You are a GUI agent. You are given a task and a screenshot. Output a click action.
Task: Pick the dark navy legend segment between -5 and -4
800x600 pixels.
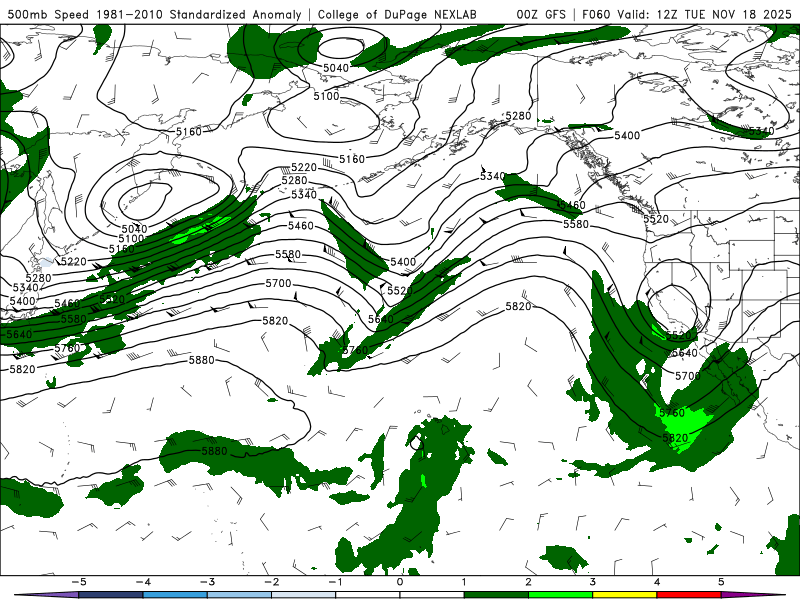[111, 595]
